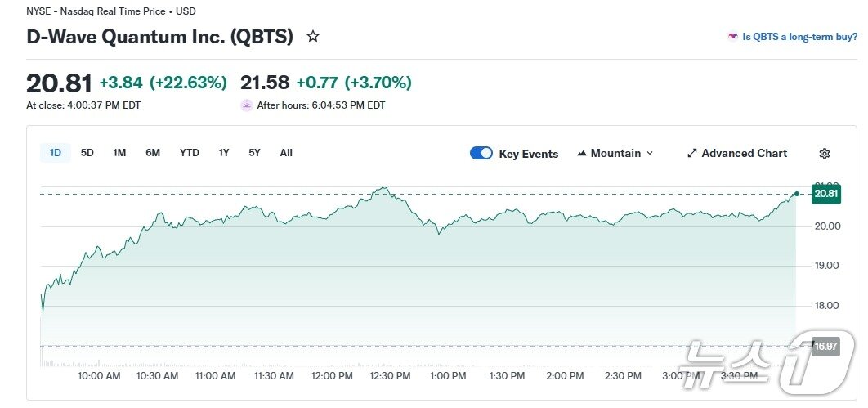Show the 6M chart range
The width and height of the screenshot is (868, 408).
pos(153,153)
